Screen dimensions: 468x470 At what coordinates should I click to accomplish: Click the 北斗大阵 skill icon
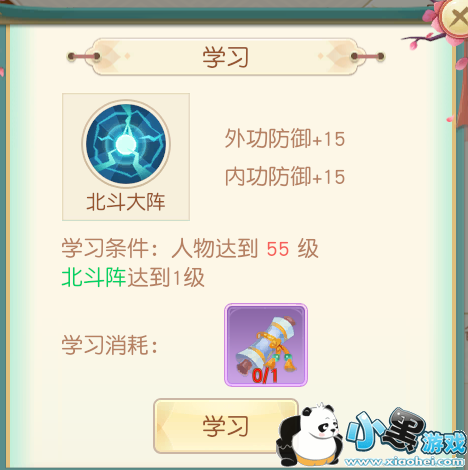tap(126, 144)
